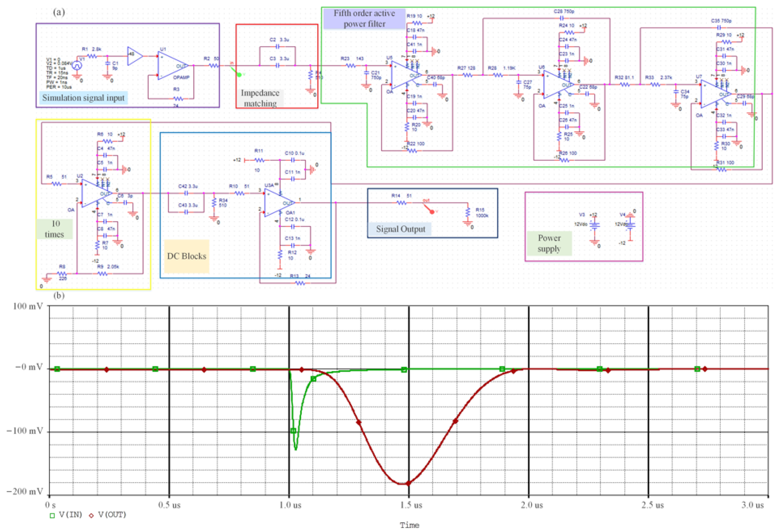Click resistor R9 2.05k feedback symbol
Image resolution: width=780 pixels, height=532 pixels.
(102, 274)
